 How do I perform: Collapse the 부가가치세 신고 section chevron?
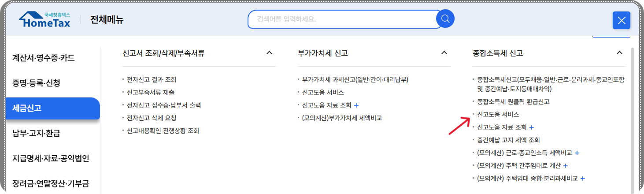pyautogui.click(x=444, y=53)
